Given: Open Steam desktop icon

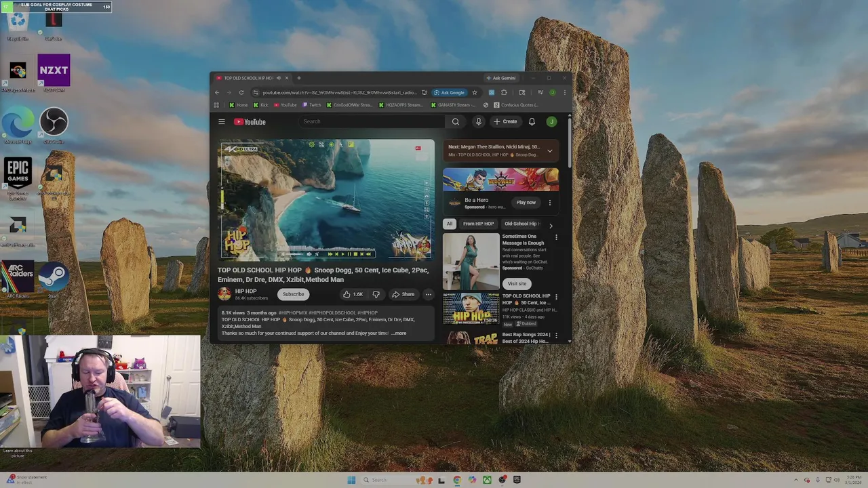Looking at the screenshot, I should (x=54, y=279).
